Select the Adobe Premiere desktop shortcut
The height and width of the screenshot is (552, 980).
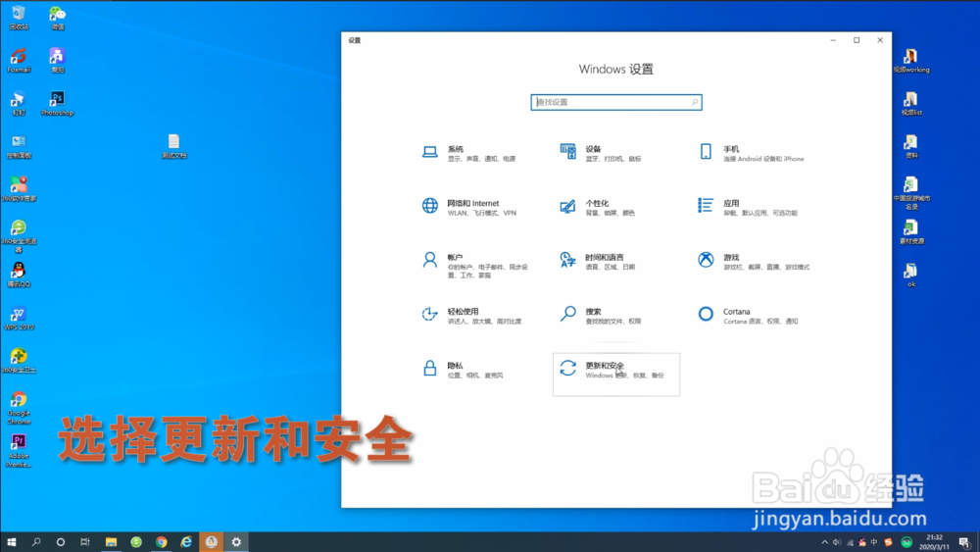click(19, 451)
